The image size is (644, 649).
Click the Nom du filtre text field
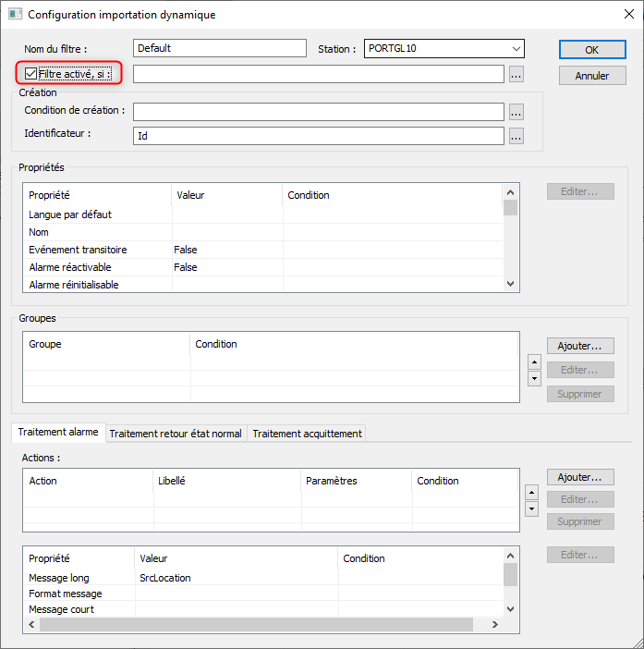coord(219,48)
